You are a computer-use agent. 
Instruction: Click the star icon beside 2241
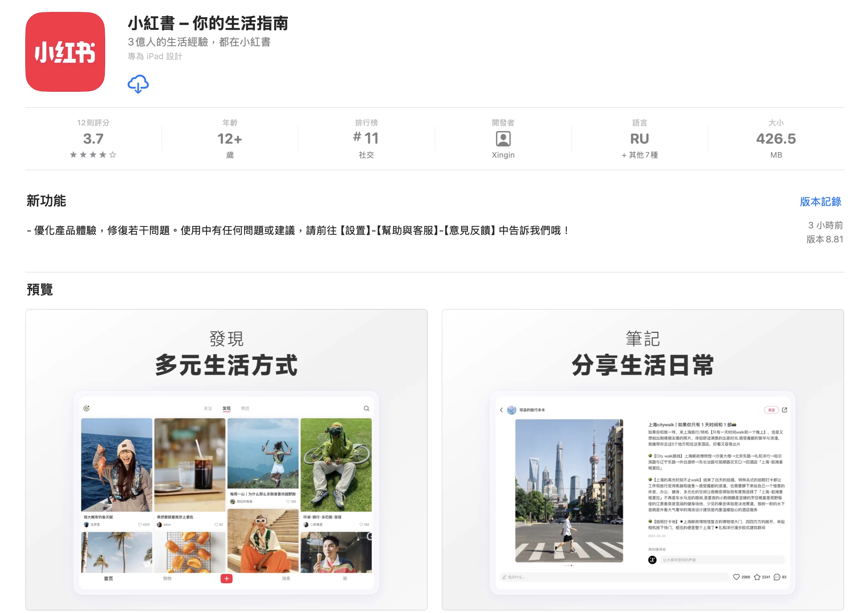pos(757,577)
